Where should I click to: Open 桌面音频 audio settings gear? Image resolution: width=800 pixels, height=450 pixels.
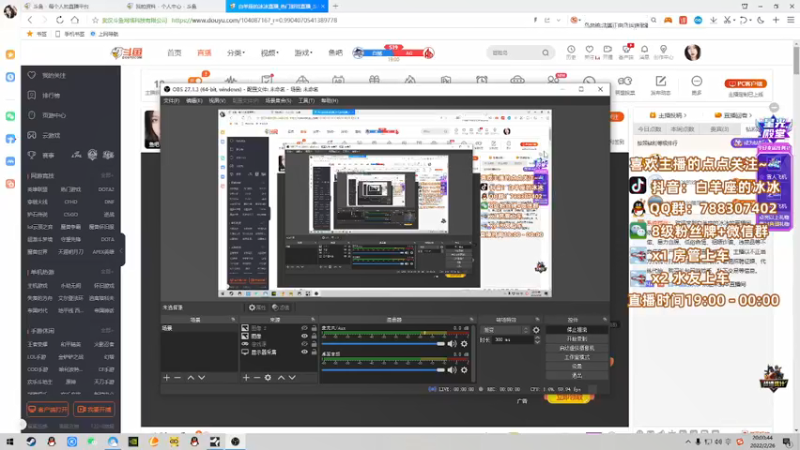pyautogui.click(x=464, y=370)
